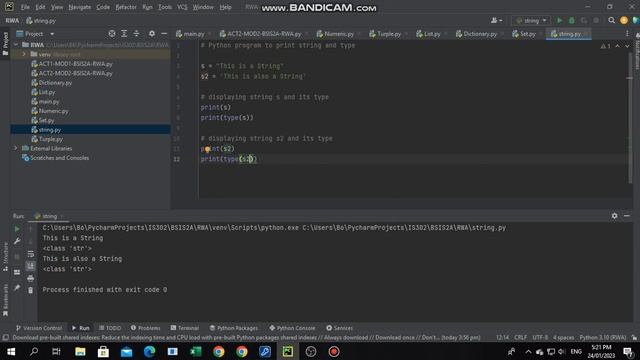
Task: Toggle soft-wrap in Run console
Action: [31, 254]
